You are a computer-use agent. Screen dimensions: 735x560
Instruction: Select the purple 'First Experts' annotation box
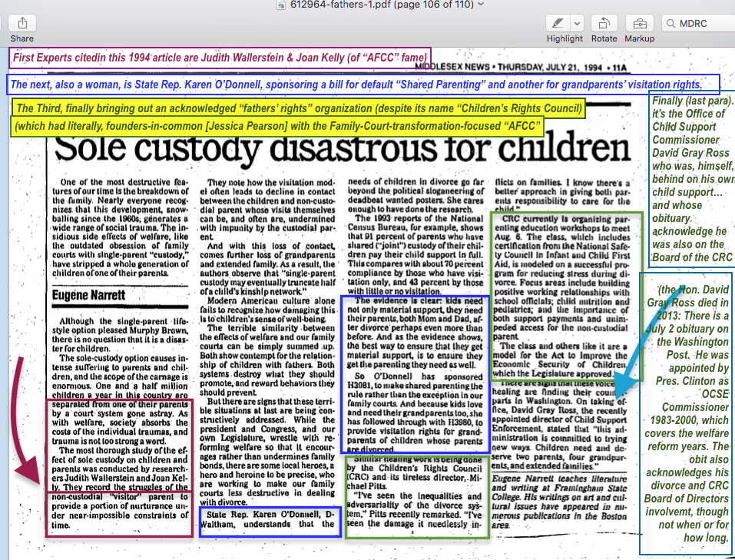(x=220, y=58)
